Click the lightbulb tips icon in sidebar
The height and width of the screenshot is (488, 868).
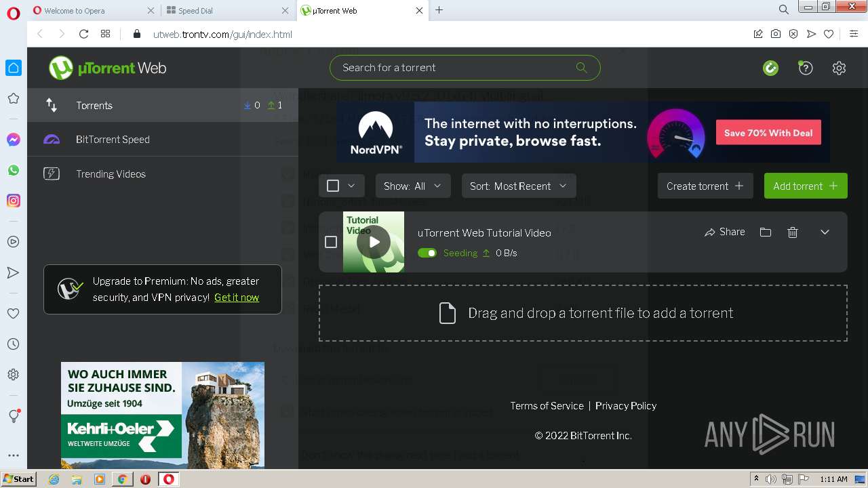13,416
